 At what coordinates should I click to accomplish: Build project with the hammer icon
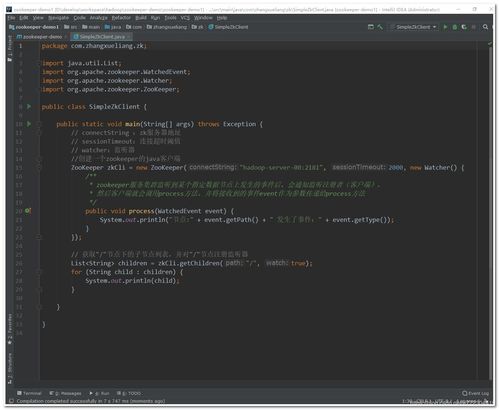(380, 27)
